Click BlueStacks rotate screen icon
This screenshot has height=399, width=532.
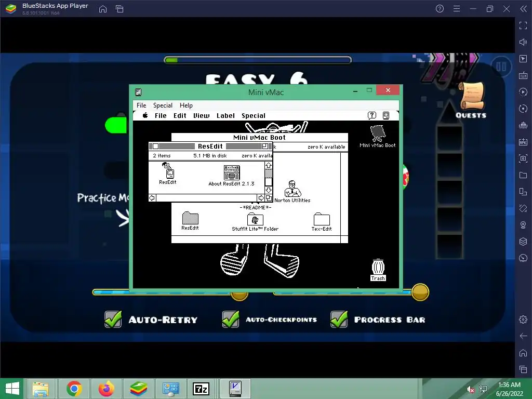tap(523, 208)
